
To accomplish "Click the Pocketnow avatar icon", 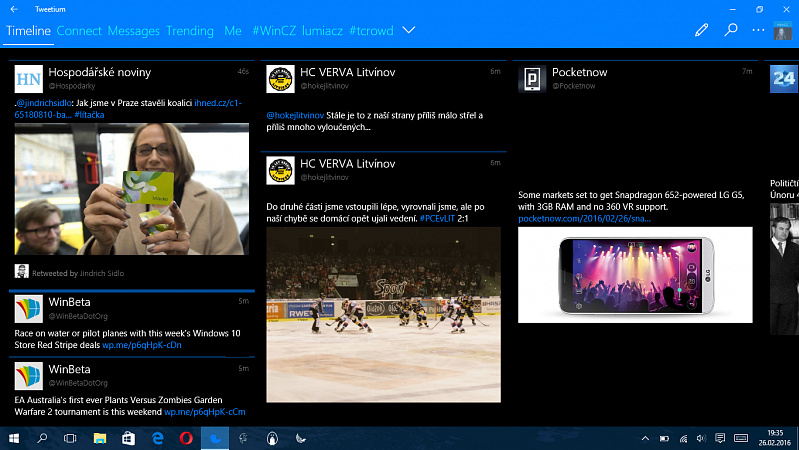I will [532, 79].
